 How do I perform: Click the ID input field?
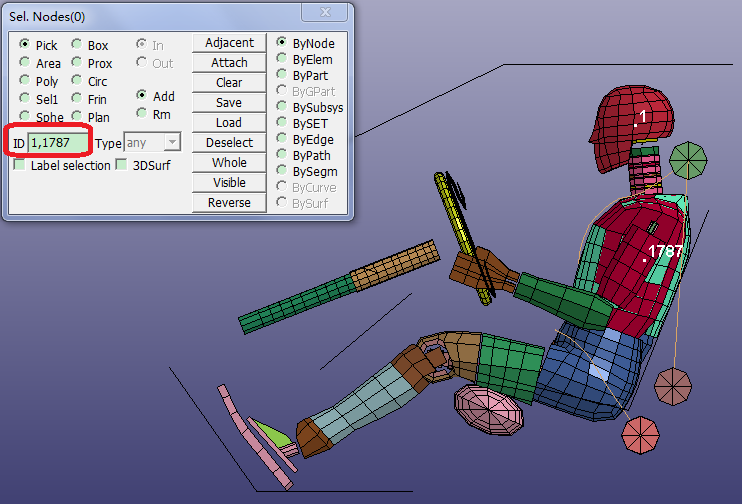(59, 143)
